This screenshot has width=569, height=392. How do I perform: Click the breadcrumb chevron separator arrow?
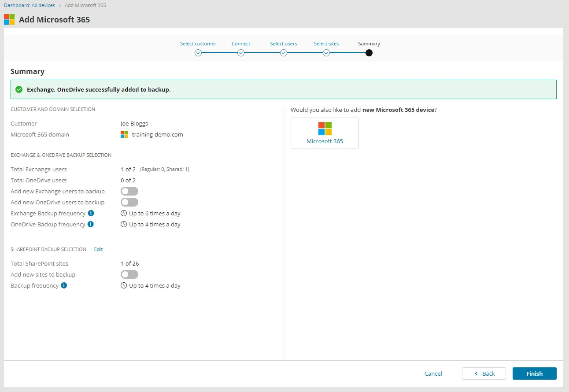(x=60, y=5)
